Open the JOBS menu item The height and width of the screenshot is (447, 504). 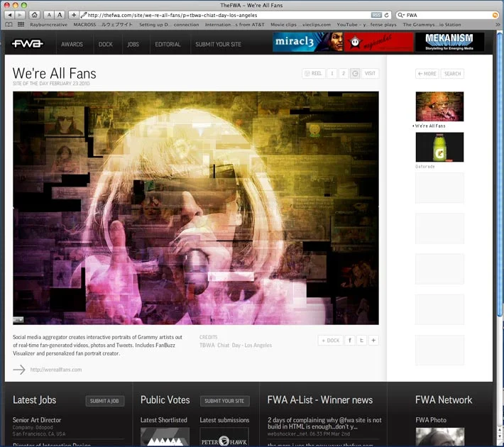coord(133,45)
